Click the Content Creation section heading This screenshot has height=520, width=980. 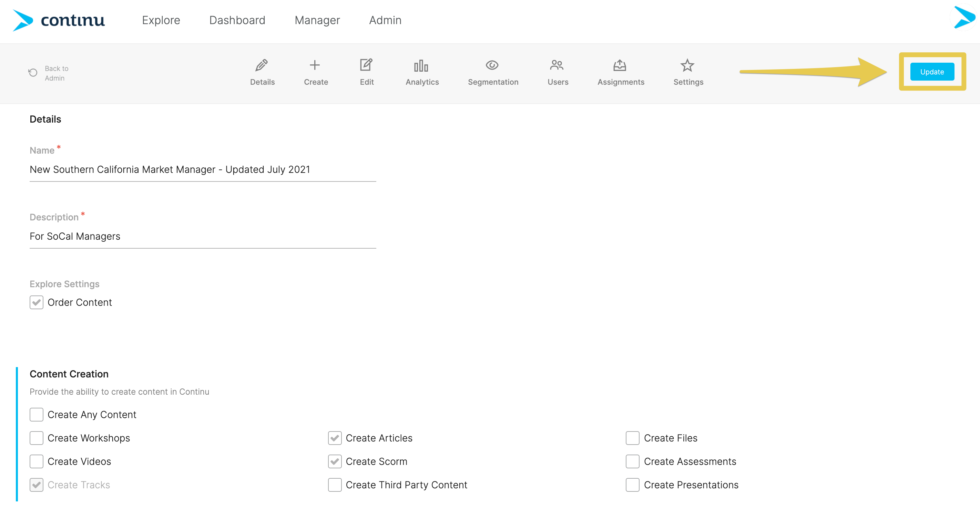[x=69, y=374]
